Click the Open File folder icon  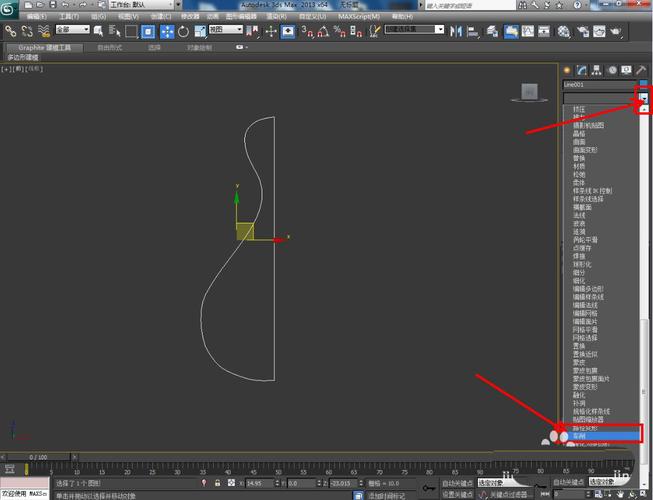40,5
